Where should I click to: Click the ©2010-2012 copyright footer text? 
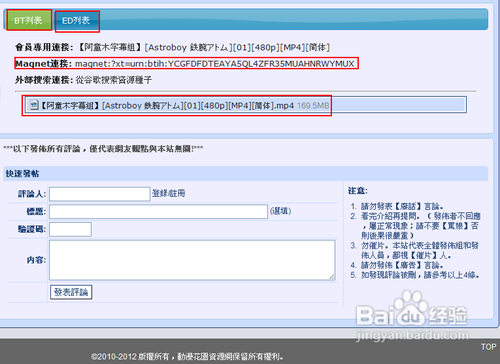187,357
